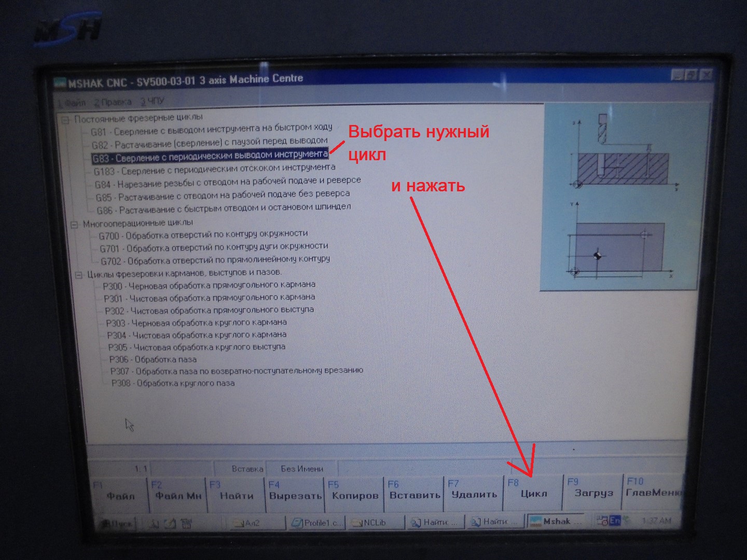Click the system tray clock
The height and width of the screenshot is (560, 747).
coord(656,520)
